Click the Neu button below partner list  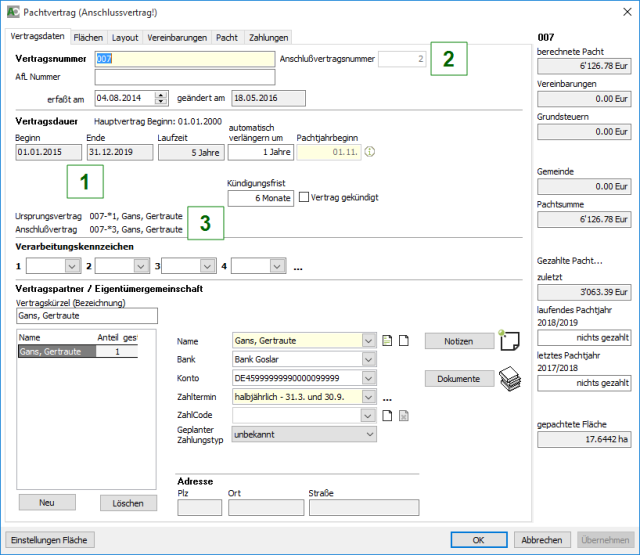[47, 503]
